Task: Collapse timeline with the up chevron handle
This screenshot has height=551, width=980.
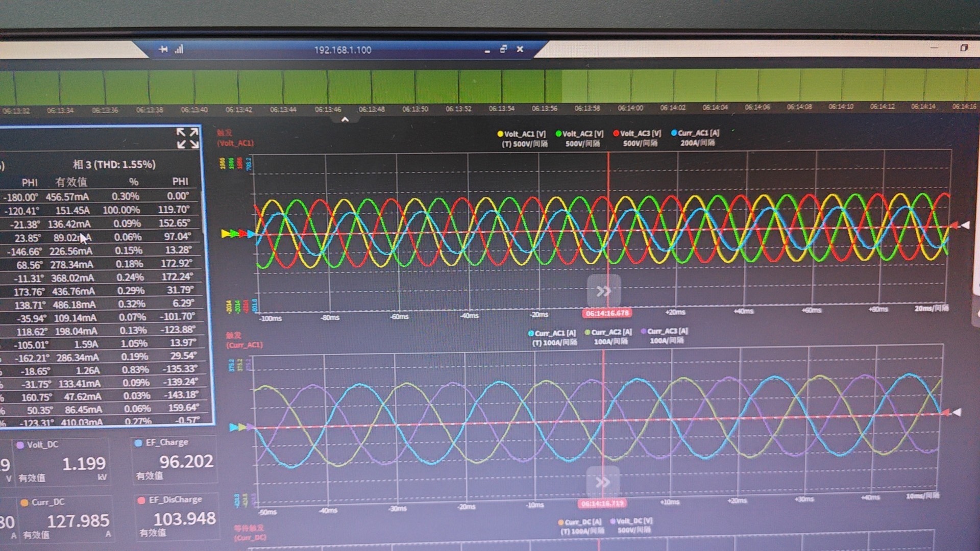Action: [x=345, y=119]
